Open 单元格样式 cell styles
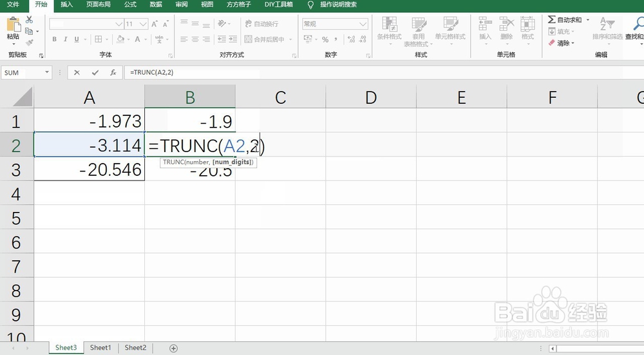Screen dimensions: 644x355 451,30
